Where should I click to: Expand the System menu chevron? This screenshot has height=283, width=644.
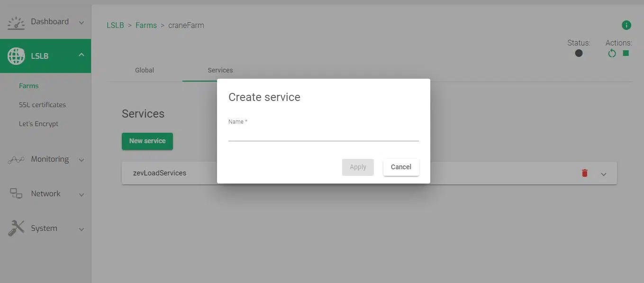click(x=81, y=229)
